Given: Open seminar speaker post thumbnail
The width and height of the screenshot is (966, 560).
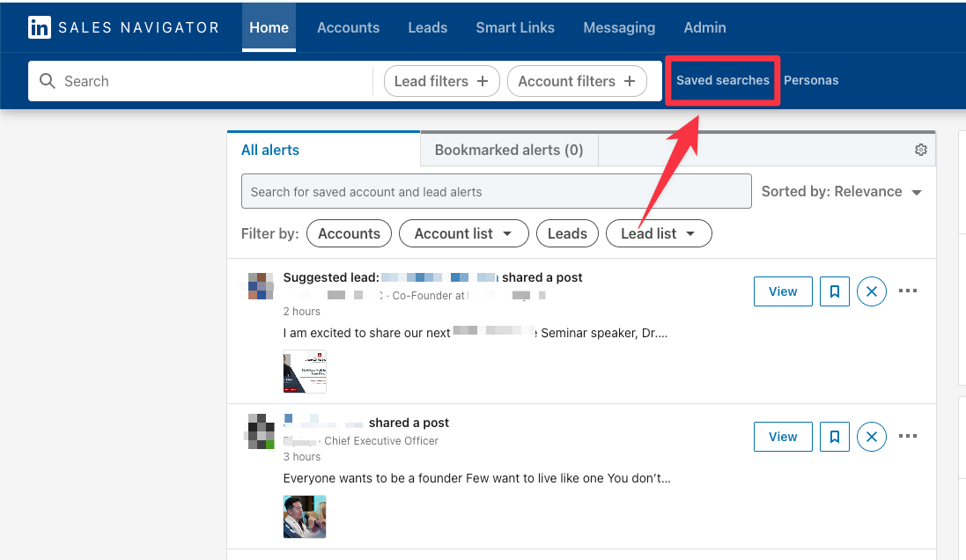Looking at the screenshot, I should [x=305, y=372].
